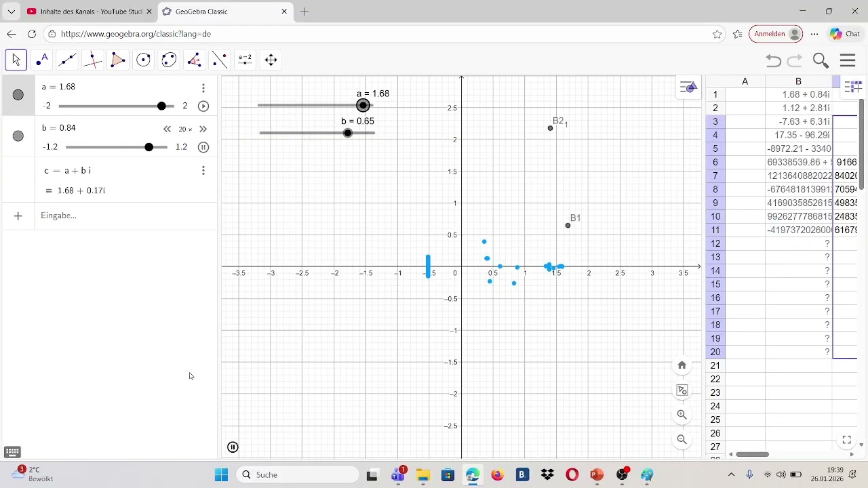Screen dimensions: 868x488
Task: Open options menu for a = 1.68
Action: 203,88
